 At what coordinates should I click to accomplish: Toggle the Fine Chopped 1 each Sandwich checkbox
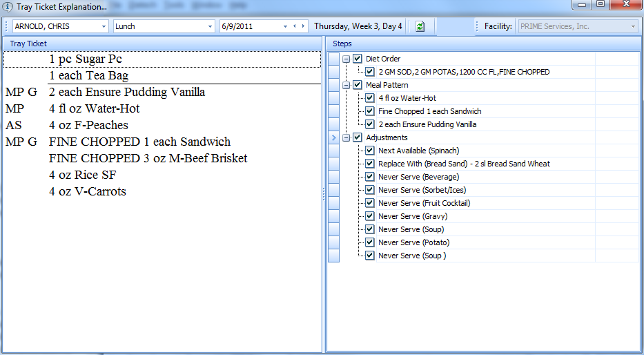(x=370, y=111)
